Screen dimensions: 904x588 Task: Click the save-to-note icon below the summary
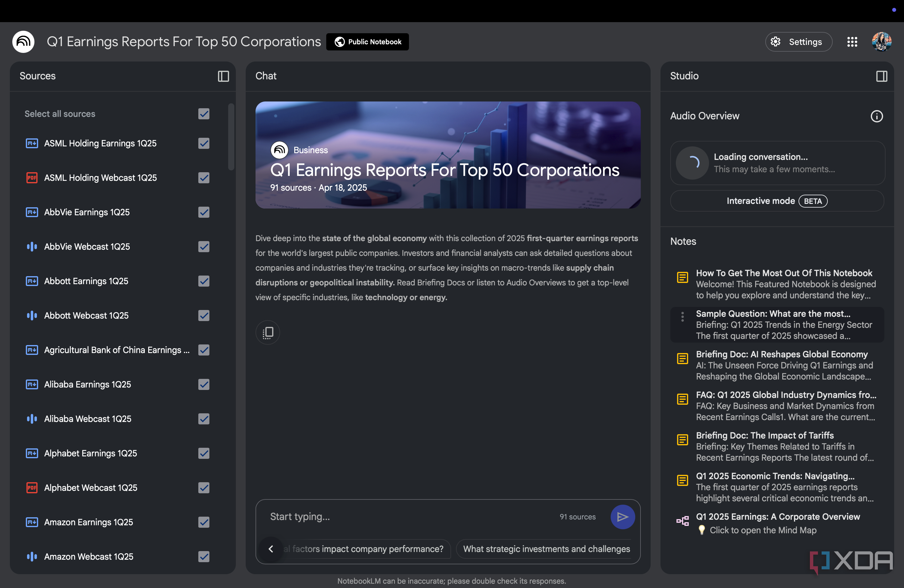(268, 333)
